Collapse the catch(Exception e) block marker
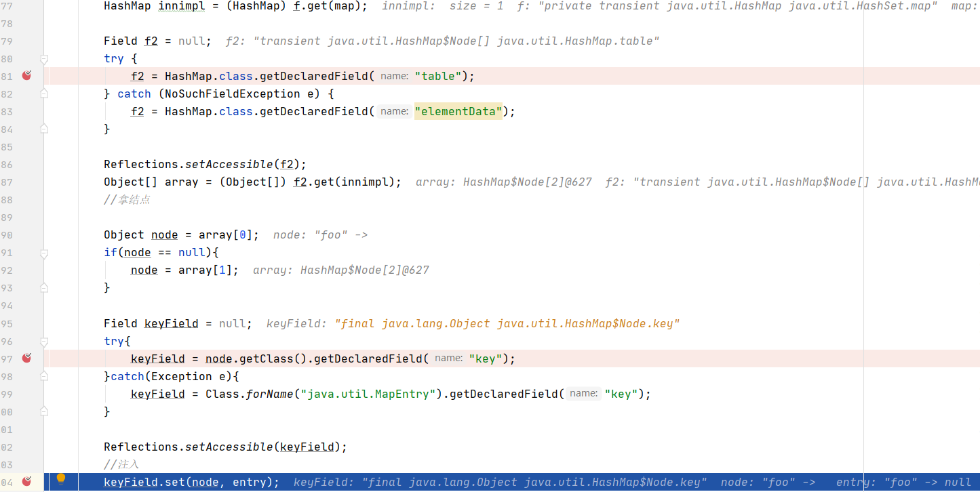980x492 pixels. coord(44,377)
